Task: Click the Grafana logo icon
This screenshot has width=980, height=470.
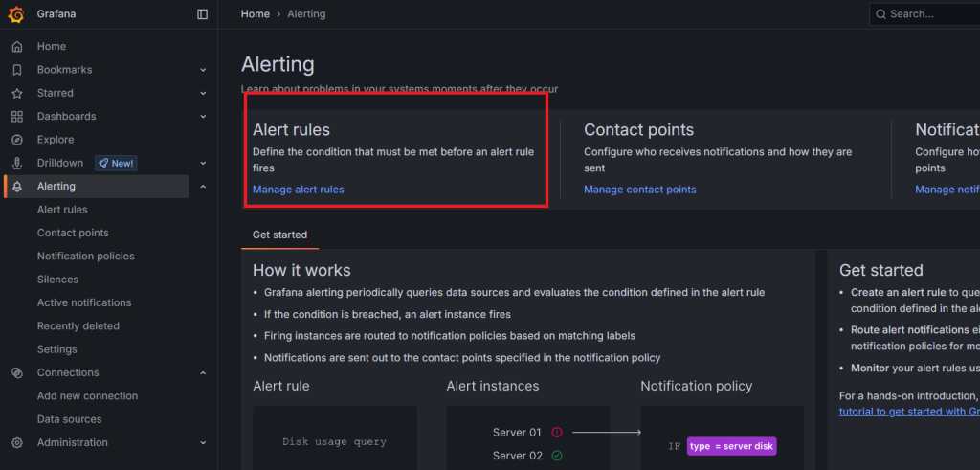Action: tap(16, 13)
